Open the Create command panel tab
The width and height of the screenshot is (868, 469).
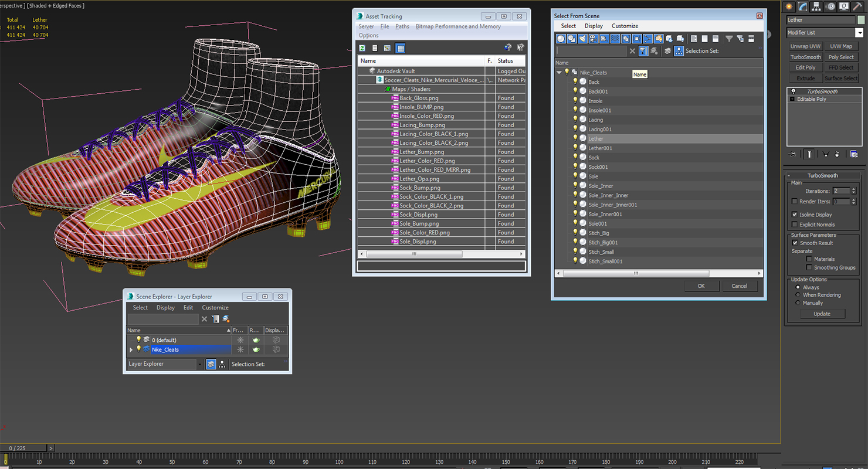pos(789,6)
